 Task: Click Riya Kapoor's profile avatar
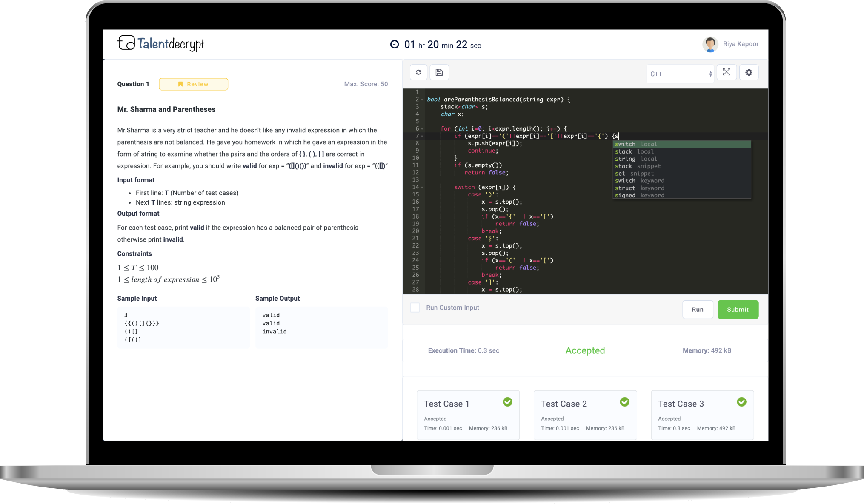[710, 44]
